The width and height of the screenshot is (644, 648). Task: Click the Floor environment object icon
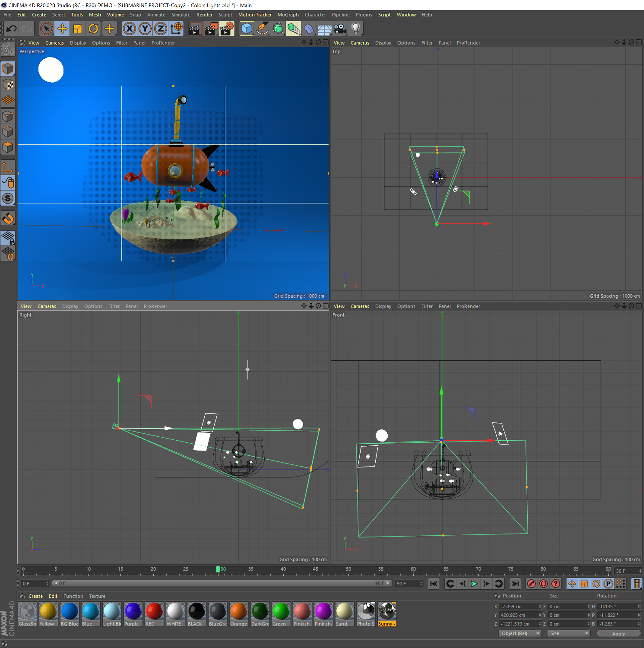[324, 29]
